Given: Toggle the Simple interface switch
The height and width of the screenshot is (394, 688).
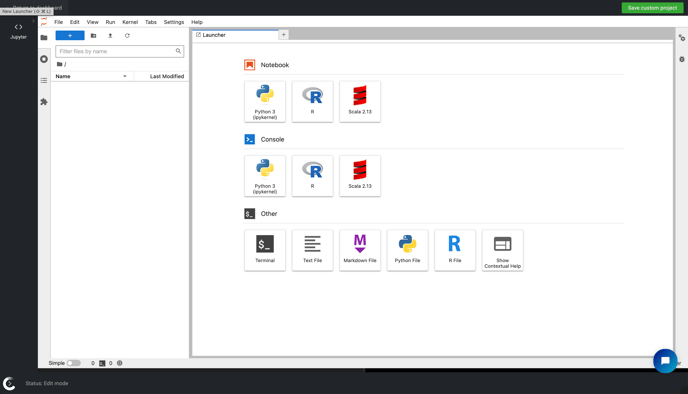Looking at the screenshot, I should pyautogui.click(x=73, y=363).
